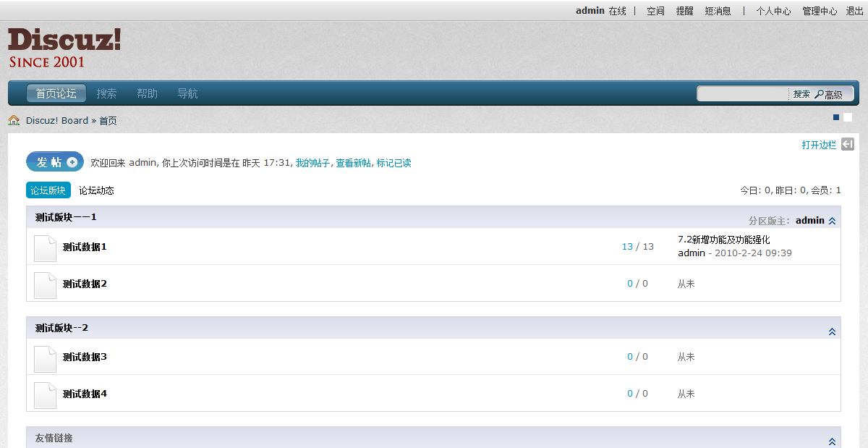Click admin author under last post
The width and height of the screenshot is (868, 448).
(x=692, y=253)
